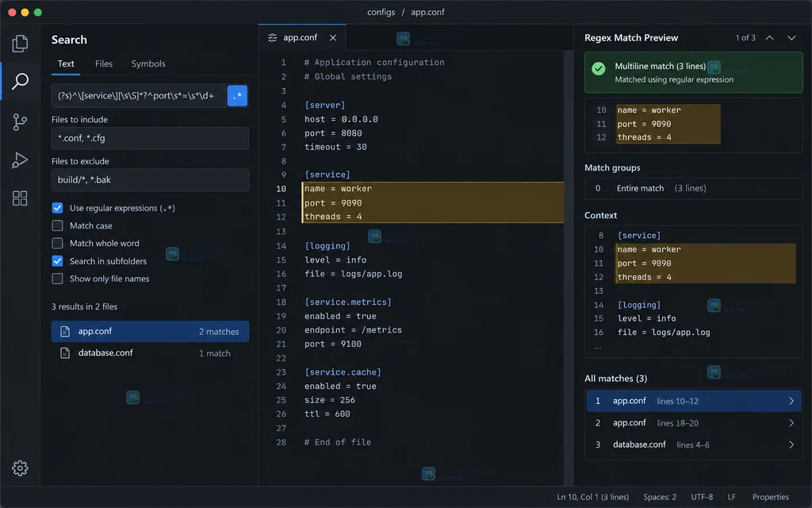Switch to the Files search tab
This screenshot has height=508, width=812.
[104, 63]
